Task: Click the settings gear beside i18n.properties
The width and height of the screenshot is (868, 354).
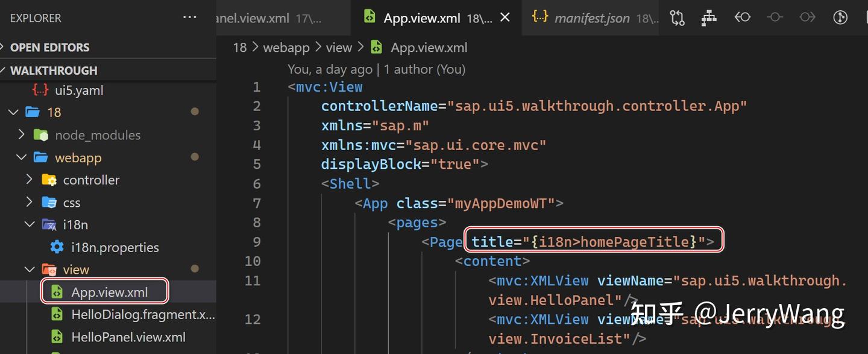Action: pos(57,247)
